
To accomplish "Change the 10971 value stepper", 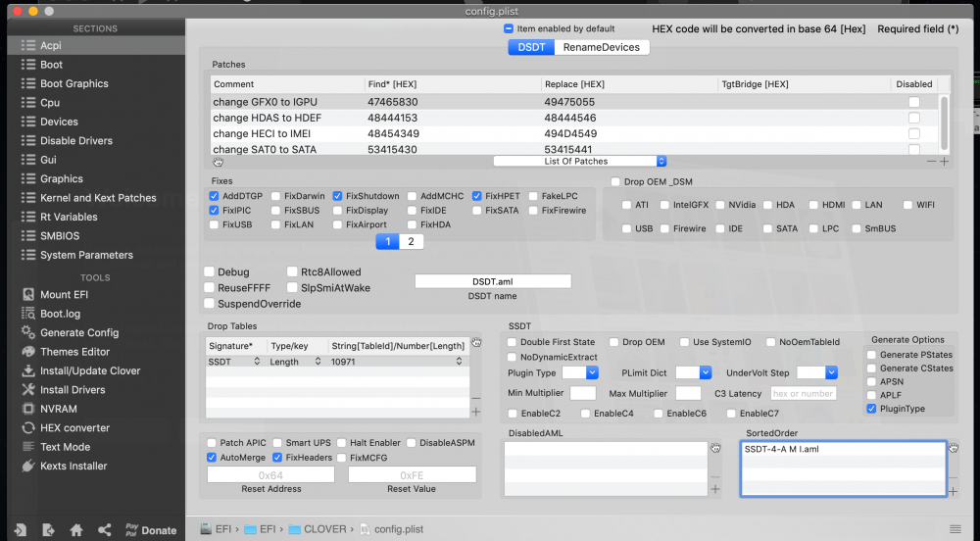I will click(x=459, y=362).
